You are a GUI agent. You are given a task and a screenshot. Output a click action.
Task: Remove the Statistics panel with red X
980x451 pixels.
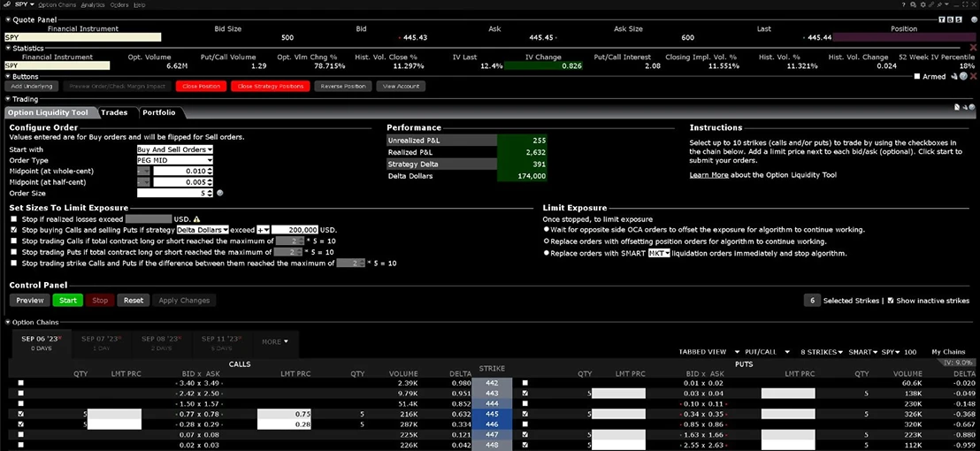973,48
